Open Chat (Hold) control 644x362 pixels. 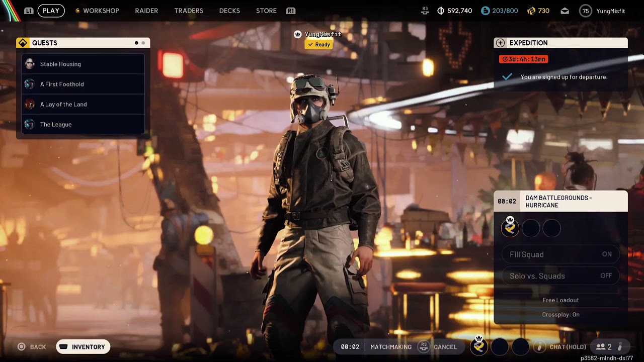(568, 347)
